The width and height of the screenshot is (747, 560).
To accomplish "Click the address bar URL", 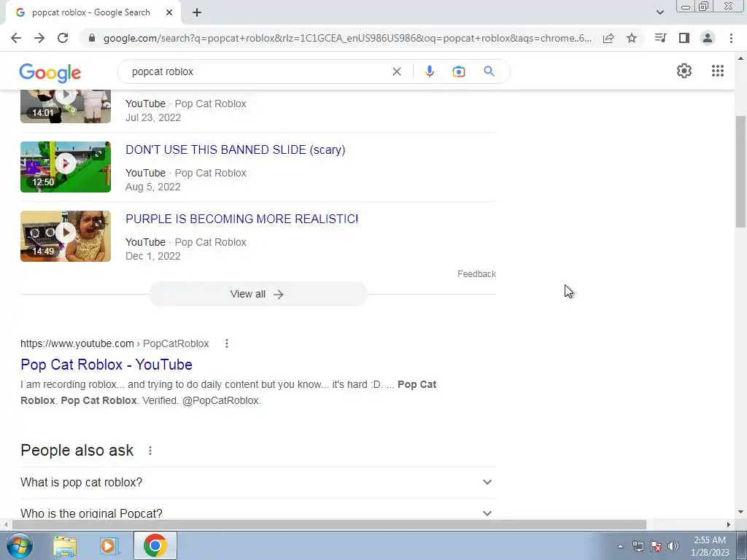I will click(347, 38).
